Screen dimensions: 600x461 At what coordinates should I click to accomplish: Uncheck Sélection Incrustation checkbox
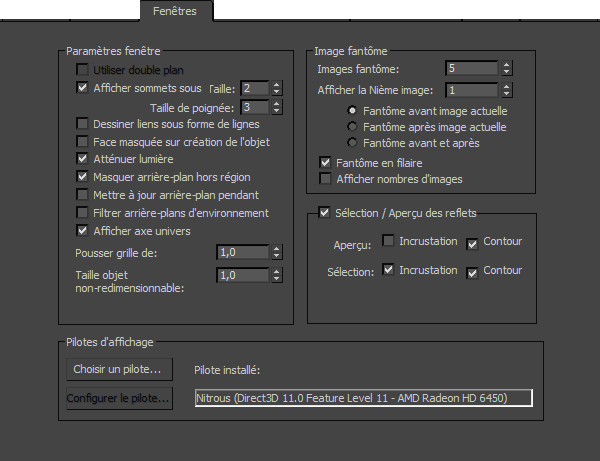tap(388, 270)
